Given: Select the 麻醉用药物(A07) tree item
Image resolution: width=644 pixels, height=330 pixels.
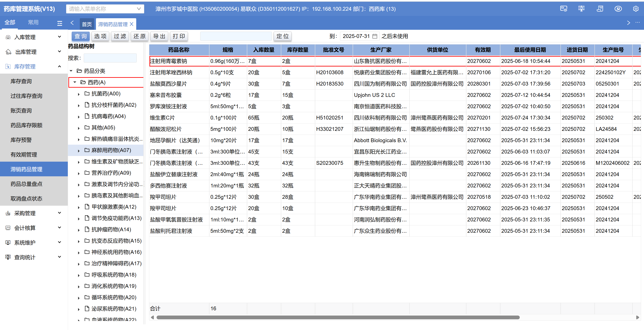Looking at the screenshot, I should 111,150.
